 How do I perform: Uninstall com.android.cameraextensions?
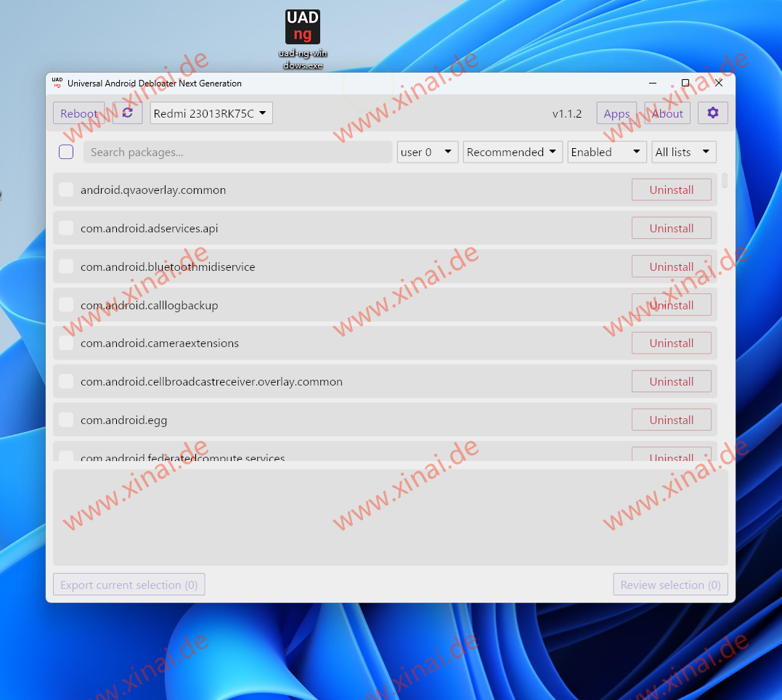(x=672, y=343)
